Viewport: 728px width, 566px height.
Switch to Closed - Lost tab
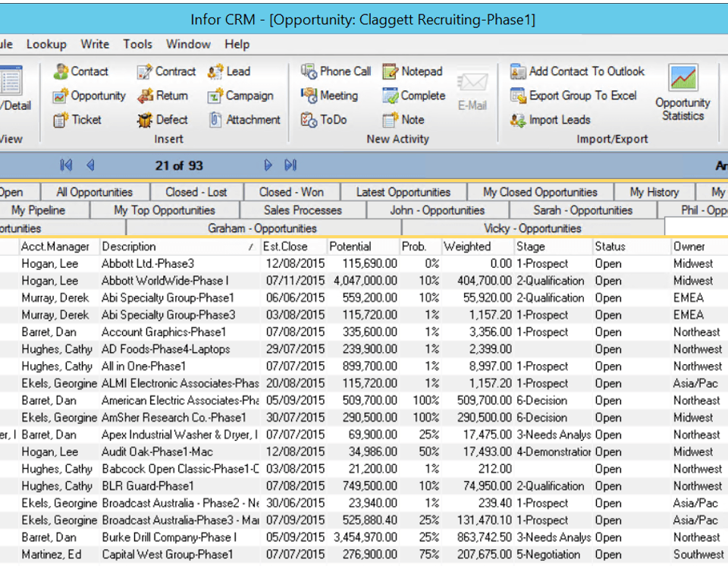[x=196, y=192]
